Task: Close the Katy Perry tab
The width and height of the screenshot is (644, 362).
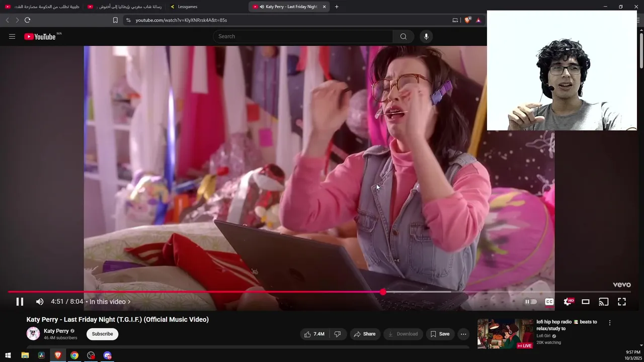Action: [324, 7]
